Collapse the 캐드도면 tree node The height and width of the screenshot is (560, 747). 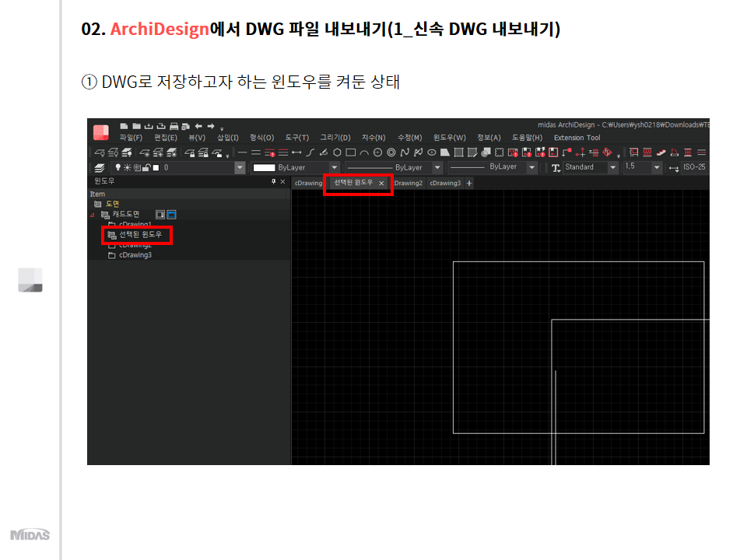(x=93, y=215)
